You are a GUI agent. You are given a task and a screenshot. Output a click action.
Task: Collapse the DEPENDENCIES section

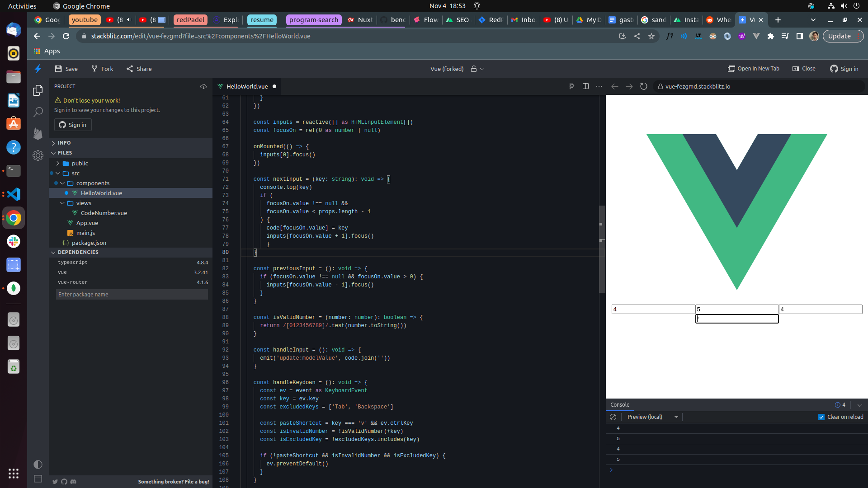[78, 252]
